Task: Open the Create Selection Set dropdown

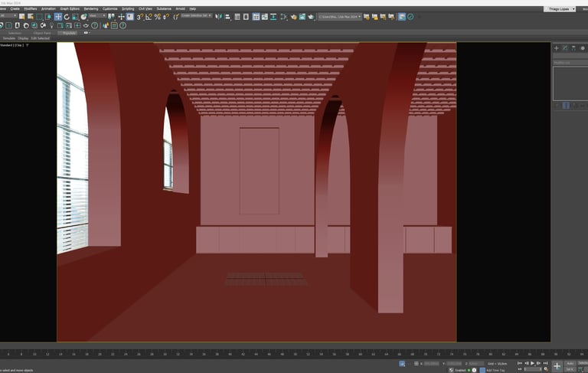Action: tap(197, 16)
